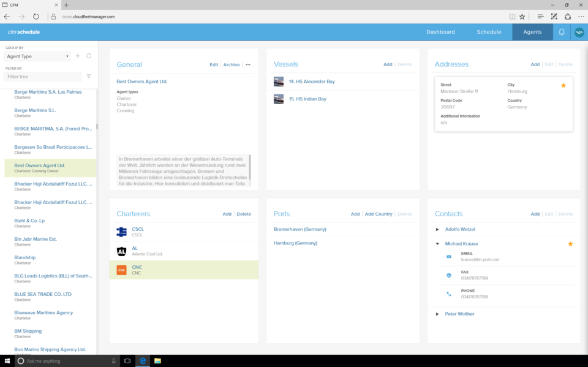Screen dimensions: 588x367
Task: Click the notifications bell icon
Action: 562,32
